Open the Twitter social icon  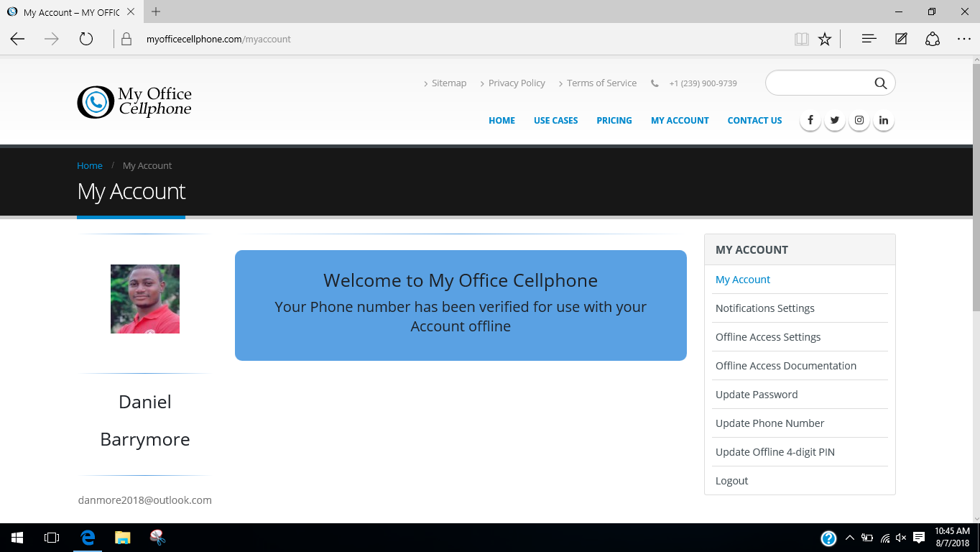click(835, 120)
